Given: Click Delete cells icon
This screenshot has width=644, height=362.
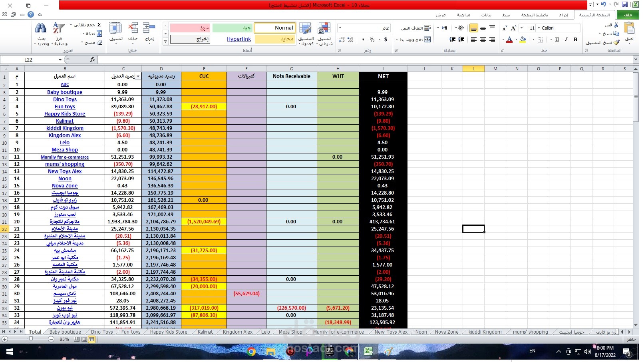Looking at the screenshot, I should [x=133, y=28].
